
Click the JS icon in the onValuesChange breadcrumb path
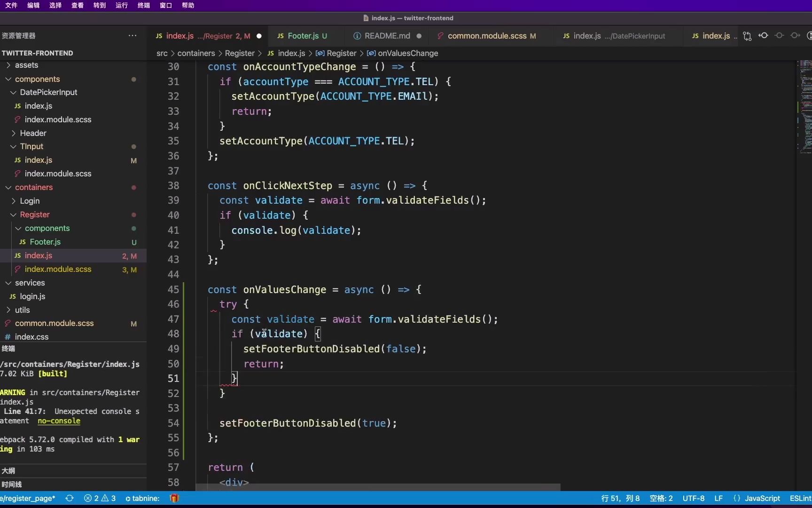coord(271,53)
